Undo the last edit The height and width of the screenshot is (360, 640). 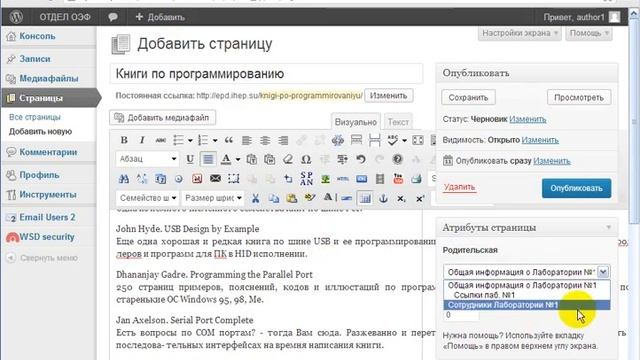coord(361,159)
